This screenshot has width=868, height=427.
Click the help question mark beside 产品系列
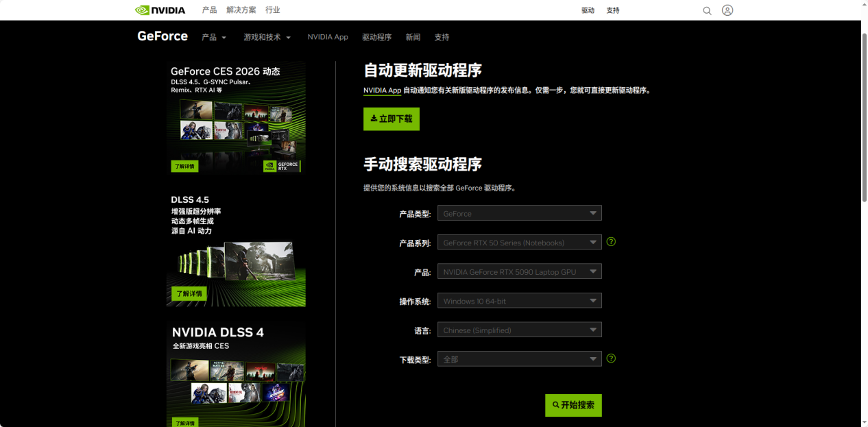coord(611,242)
